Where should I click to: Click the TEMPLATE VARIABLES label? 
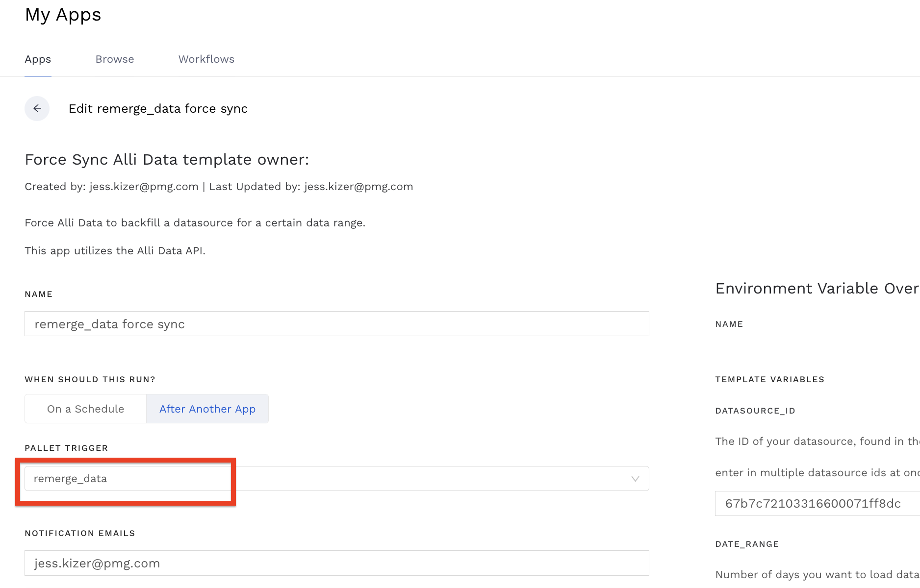[769, 379]
